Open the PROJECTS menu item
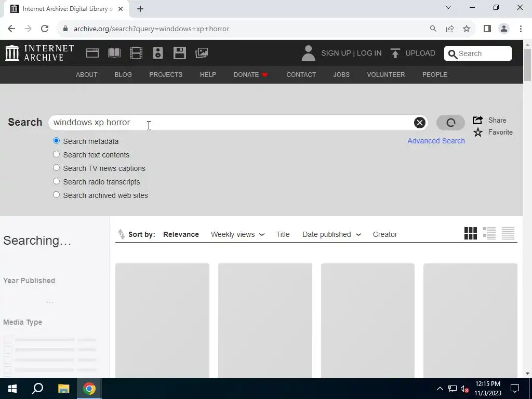 pos(166,75)
